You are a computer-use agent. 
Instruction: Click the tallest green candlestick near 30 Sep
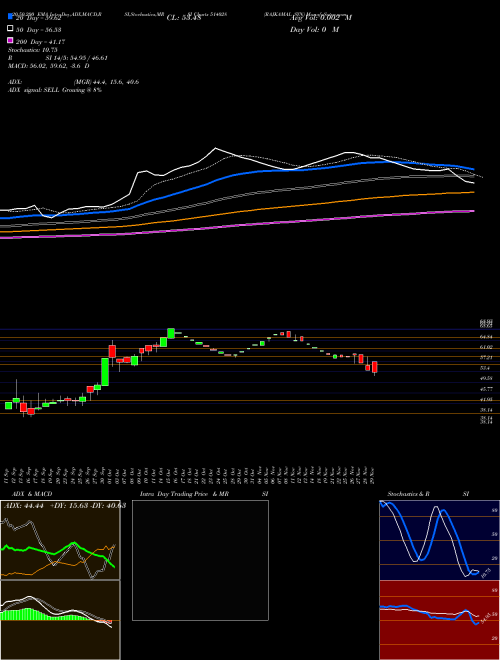point(105,372)
